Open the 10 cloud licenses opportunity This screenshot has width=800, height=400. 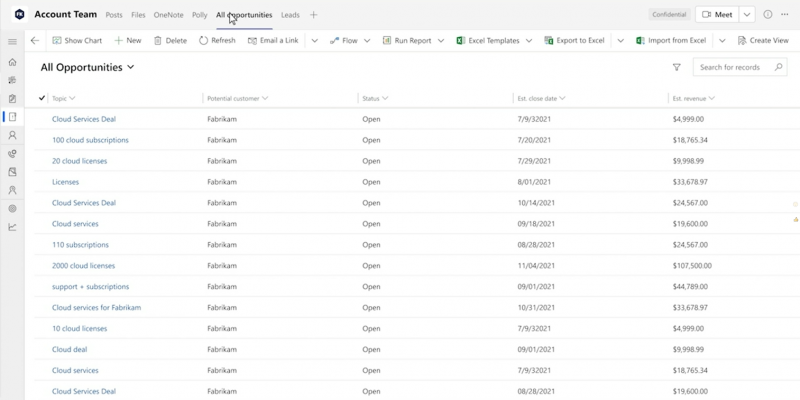[80, 328]
